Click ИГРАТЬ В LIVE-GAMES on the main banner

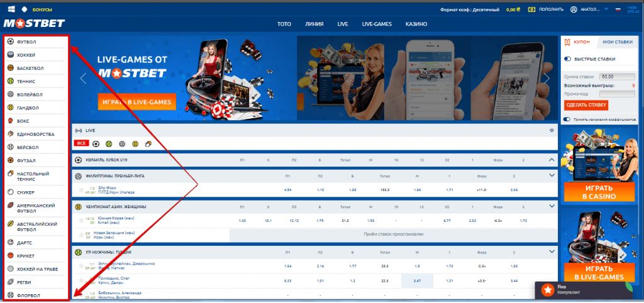coord(136,102)
